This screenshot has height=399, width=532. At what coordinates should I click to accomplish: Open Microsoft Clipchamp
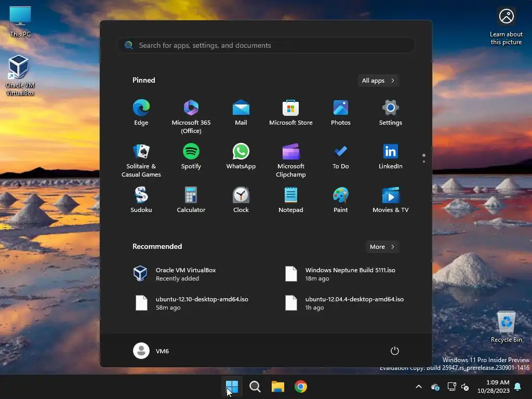click(291, 159)
